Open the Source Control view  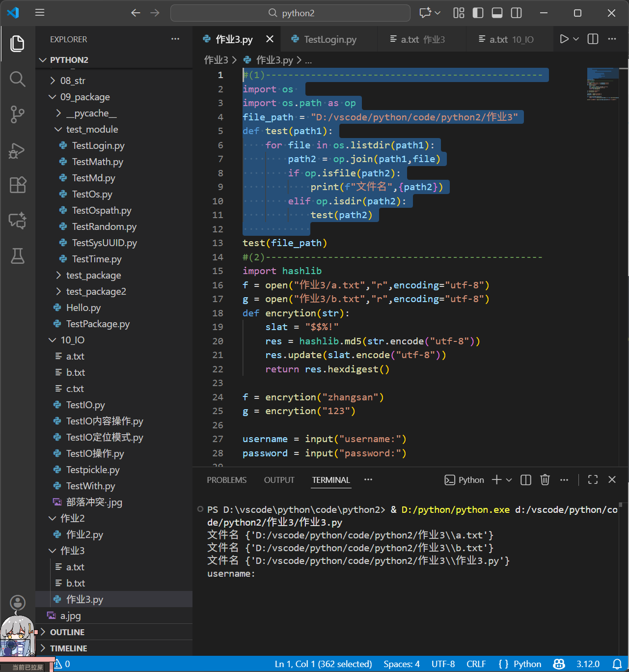[17, 114]
